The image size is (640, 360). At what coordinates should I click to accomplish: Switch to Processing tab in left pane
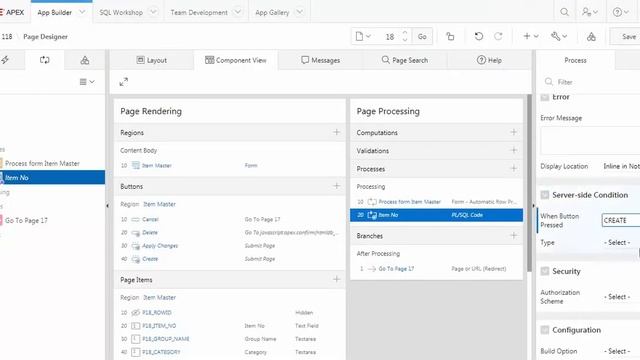44,60
